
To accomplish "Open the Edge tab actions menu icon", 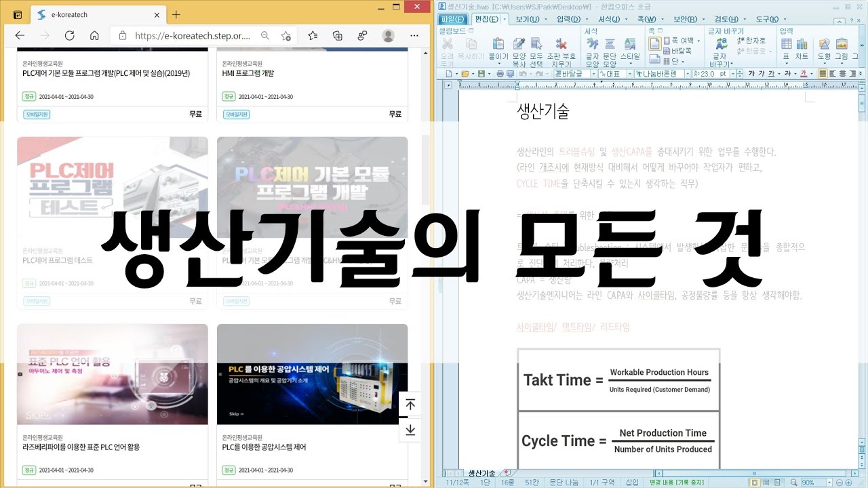I will point(17,14).
